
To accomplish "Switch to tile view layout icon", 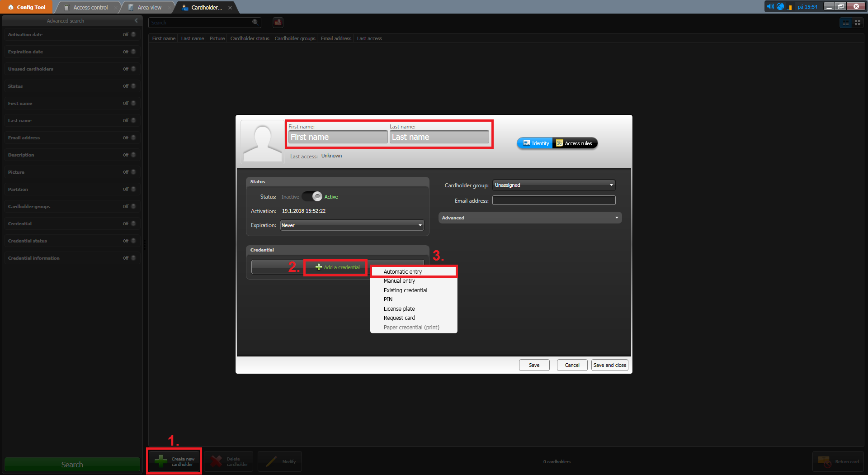I will tap(857, 23).
